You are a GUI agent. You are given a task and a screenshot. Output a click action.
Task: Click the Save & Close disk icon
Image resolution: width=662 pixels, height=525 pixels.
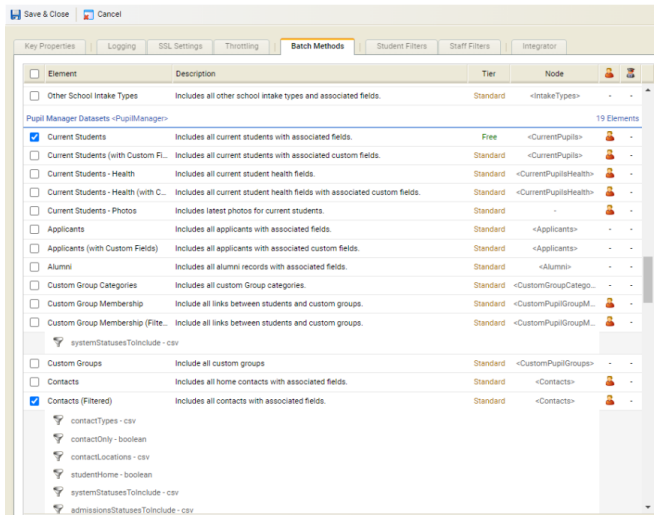click(x=16, y=14)
